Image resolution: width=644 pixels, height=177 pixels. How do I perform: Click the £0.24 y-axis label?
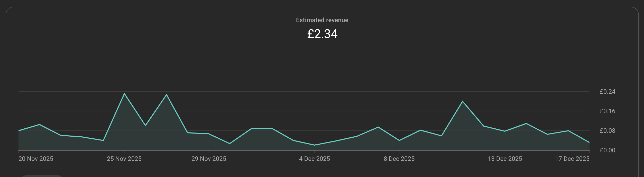[607, 92]
